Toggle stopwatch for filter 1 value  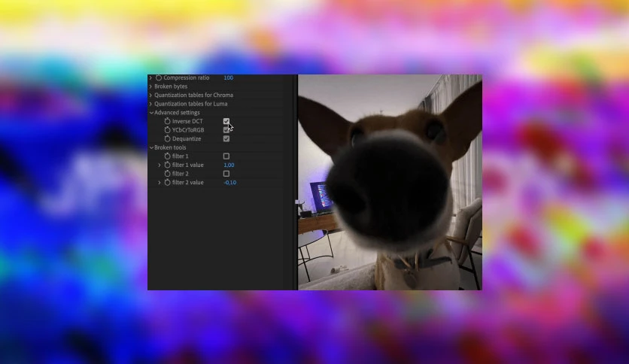click(x=168, y=165)
